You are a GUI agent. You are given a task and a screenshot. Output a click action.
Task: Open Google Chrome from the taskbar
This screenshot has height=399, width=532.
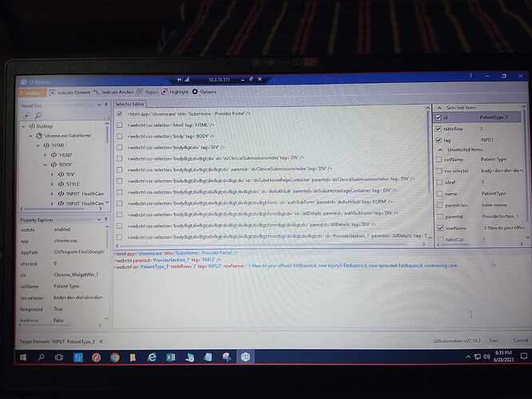pyautogui.click(x=115, y=358)
